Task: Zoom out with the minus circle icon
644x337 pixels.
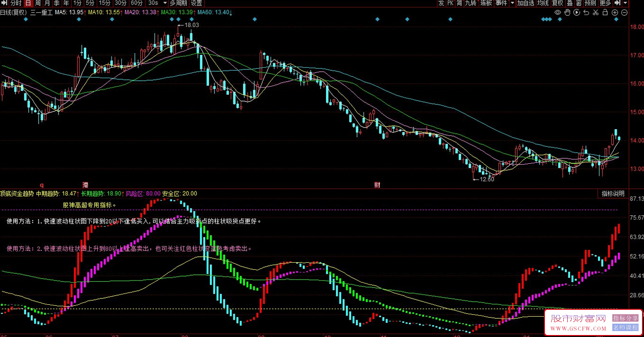Action: (624, 12)
